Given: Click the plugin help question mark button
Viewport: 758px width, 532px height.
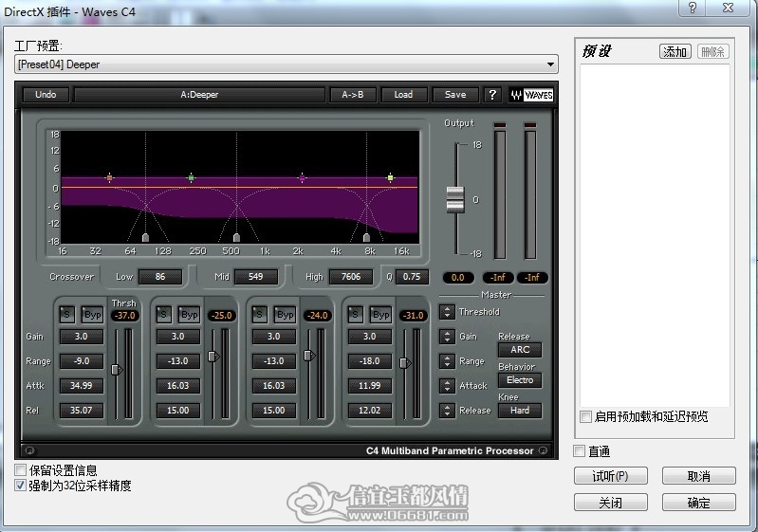Looking at the screenshot, I should pos(492,95).
